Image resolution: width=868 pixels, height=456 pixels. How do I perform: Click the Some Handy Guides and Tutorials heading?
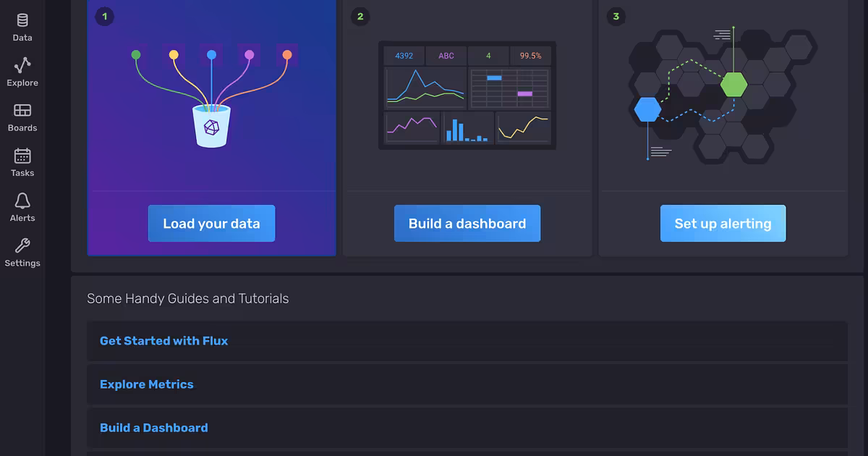[x=188, y=298]
